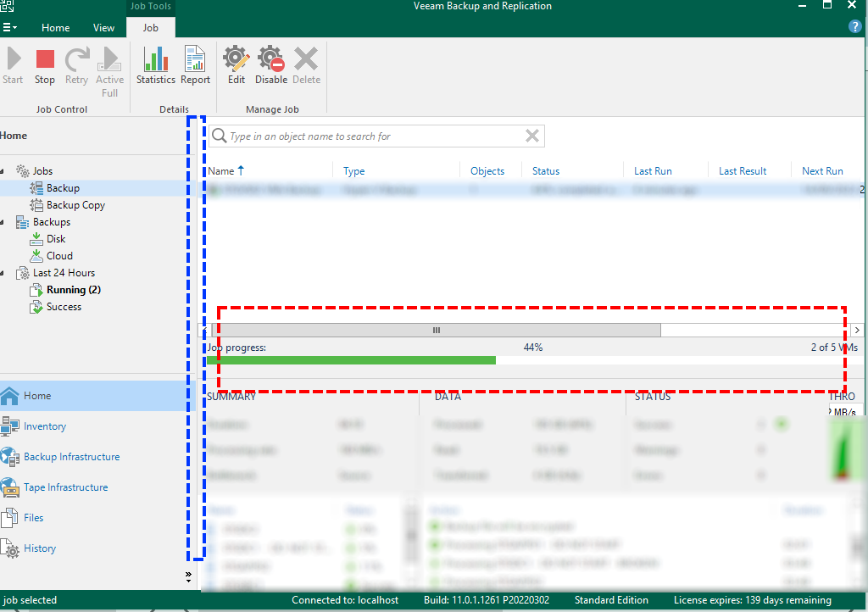Viewport: 868px width, 612px height.
Task: Run an Active Full backup
Action: pos(109,72)
